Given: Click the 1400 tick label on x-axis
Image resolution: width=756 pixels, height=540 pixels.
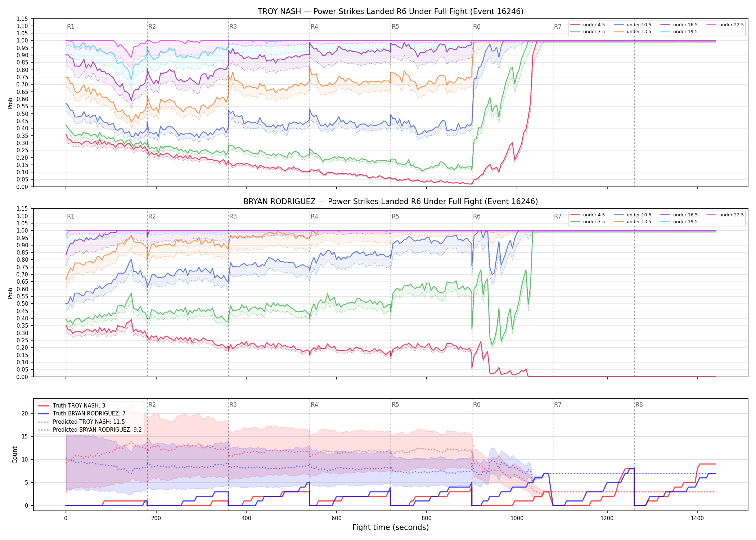Looking at the screenshot, I should (697, 518).
